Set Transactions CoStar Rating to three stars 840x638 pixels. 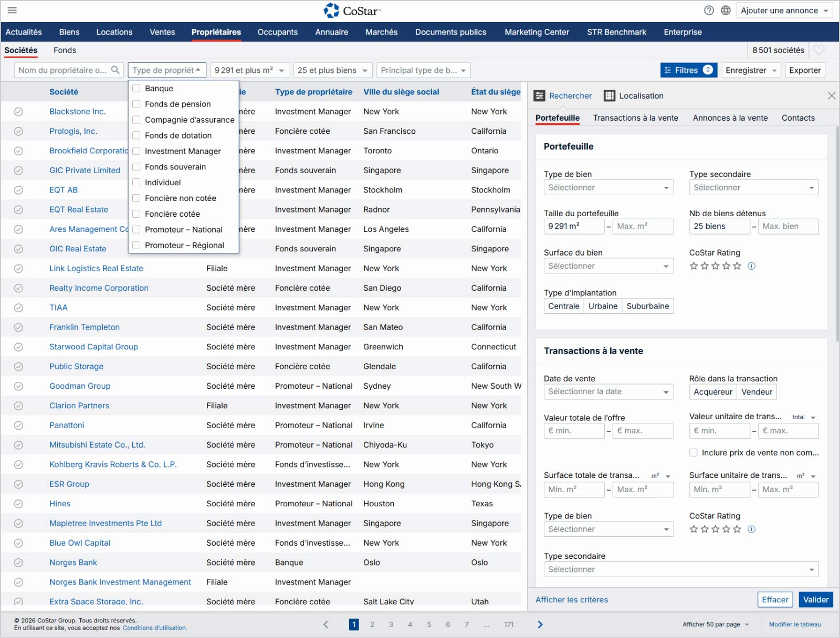click(x=715, y=529)
